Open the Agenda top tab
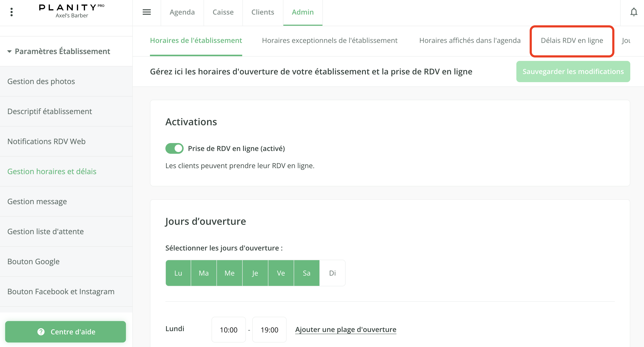The image size is (644, 347). [182, 12]
